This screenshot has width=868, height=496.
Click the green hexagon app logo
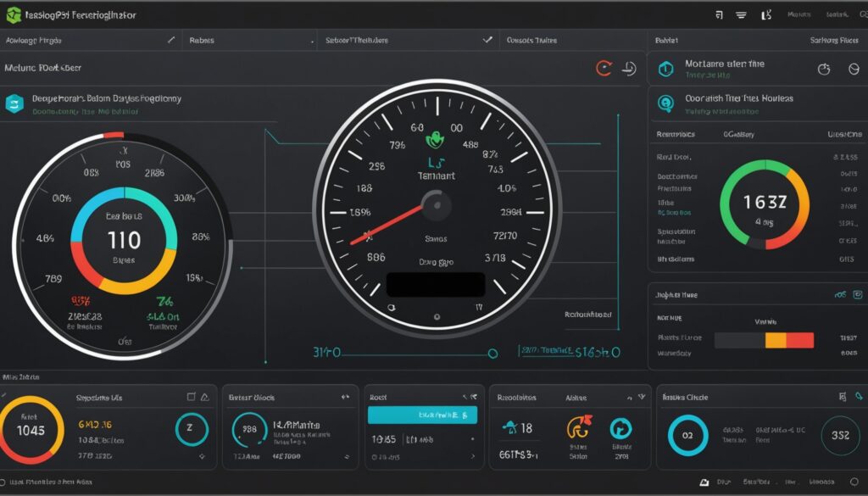pyautogui.click(x=14, y=14)
